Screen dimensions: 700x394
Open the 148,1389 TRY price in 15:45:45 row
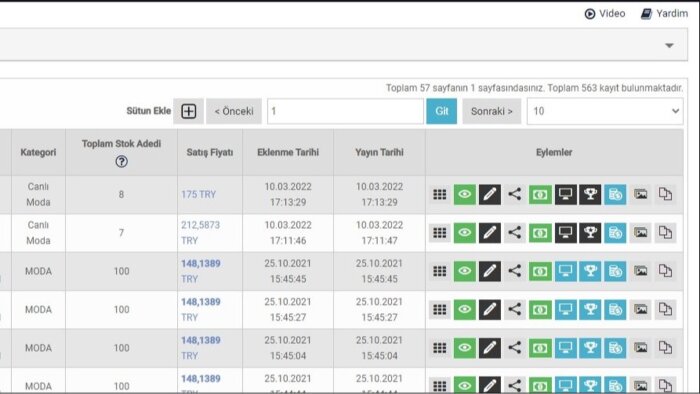[200, 271]
